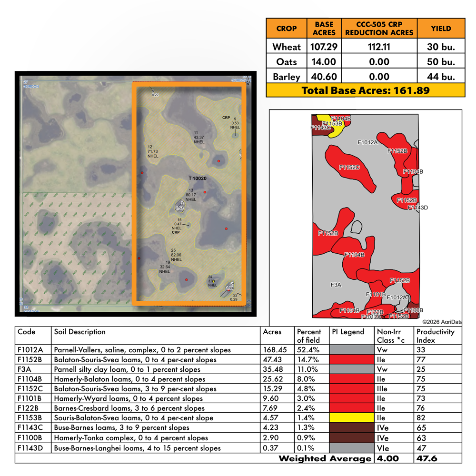Click the Oats yield 50 bu.

point(441,62)
